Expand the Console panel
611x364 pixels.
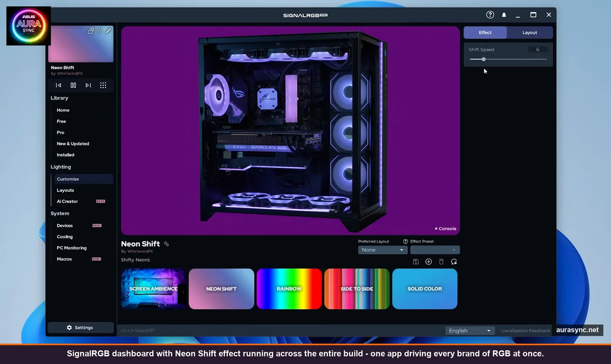click(x=445, y=228)
